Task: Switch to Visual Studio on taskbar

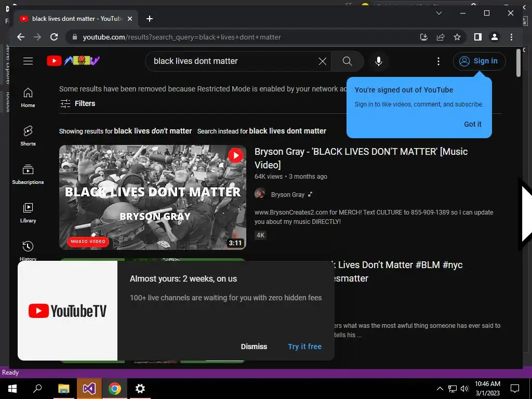Action: pos(89,389)
